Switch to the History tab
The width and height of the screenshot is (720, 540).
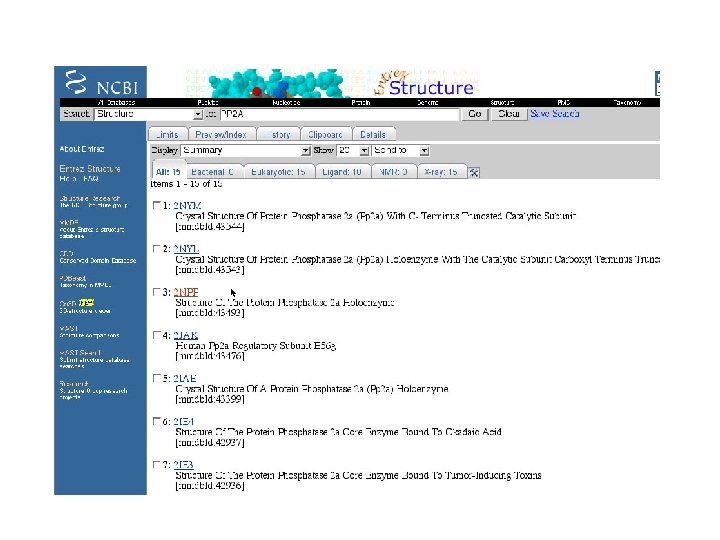278,134
